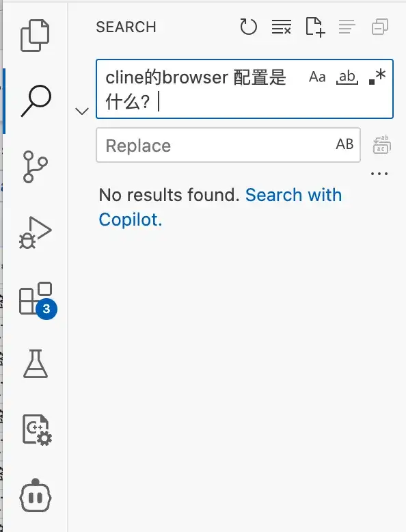Open Source Control view
The height and width of the screenshot is (532, 406).
[x=36, y=167]
